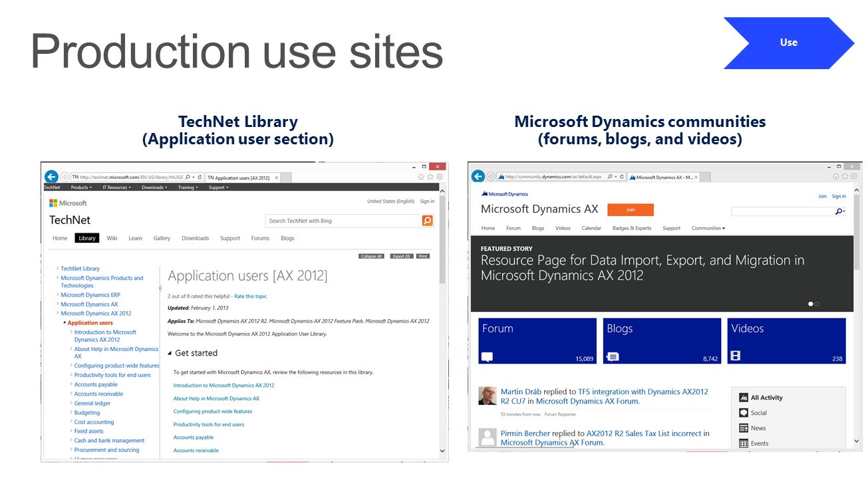Click Martin Dráb's avatar photo

pyautogui.click(x=488, y=396)
